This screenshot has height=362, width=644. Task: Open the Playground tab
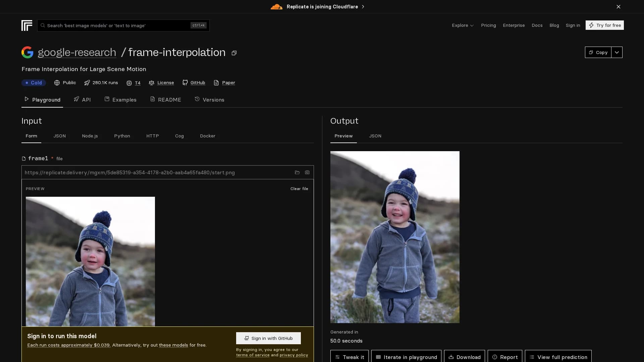tap(42, 100)
